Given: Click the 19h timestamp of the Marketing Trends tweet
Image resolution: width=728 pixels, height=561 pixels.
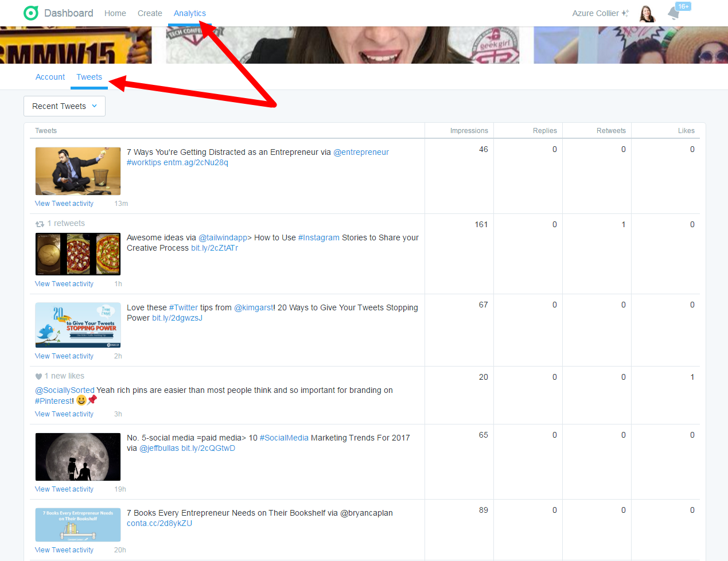Looking at the screenshot, I should click(120, 489).
